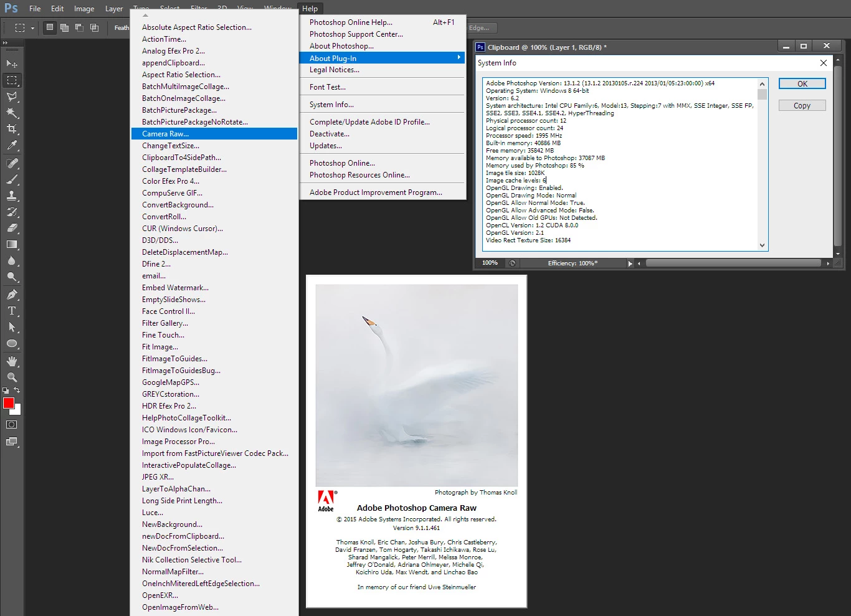Toggle Quick Mask mode
Image resolution: width=851 pixels, height=616 pixels.
[12, 425]
